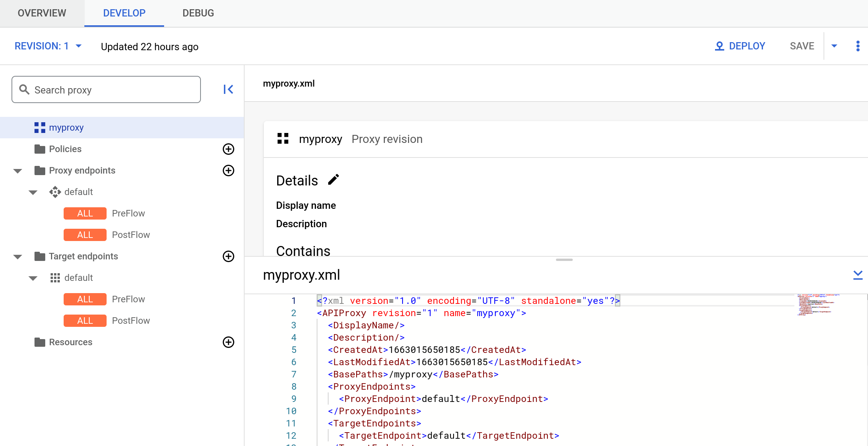Click the Search proxy input field
868x446 pixels.
(107, 89)
